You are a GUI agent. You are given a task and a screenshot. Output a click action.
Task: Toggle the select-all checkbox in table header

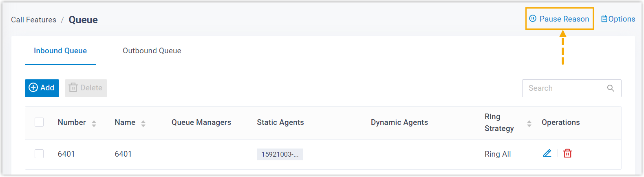point(39,122)
